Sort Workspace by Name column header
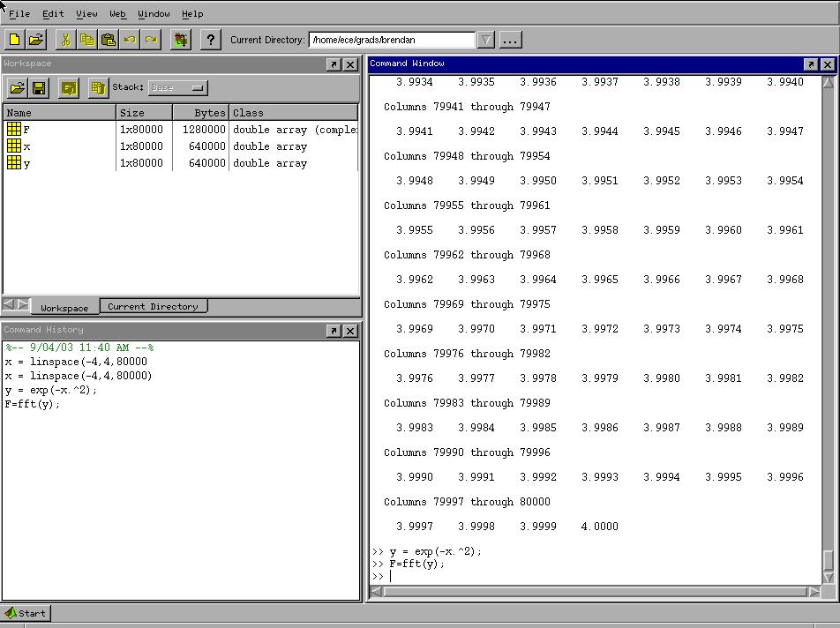The height and width of the screenshot is (628, 840). coord(59,112)
